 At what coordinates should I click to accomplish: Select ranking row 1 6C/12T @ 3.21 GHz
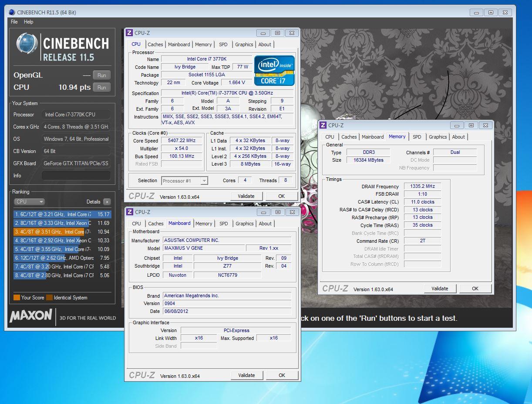coord(62,214)
